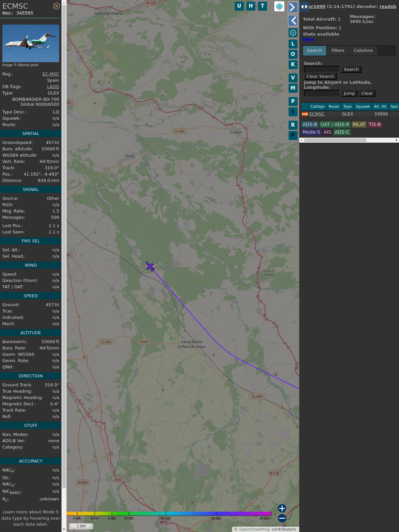This screenshot has width=399, height=532.
Task: Click the left chevron sidebar arrow button
Action: pos(293,21)
